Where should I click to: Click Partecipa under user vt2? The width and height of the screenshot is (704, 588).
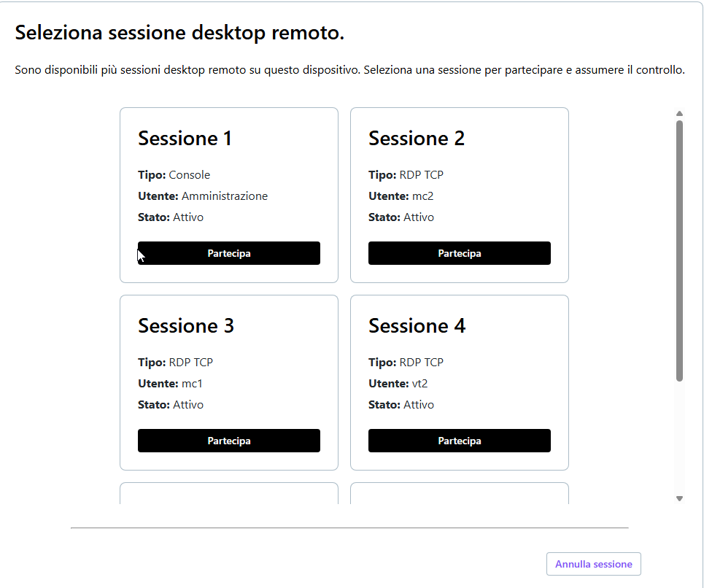click(460, 441)
